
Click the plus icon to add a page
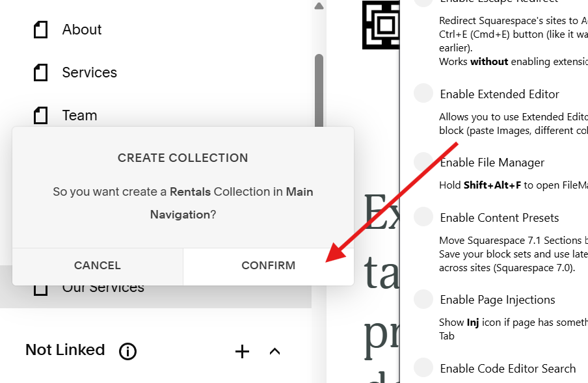point(242,351)
